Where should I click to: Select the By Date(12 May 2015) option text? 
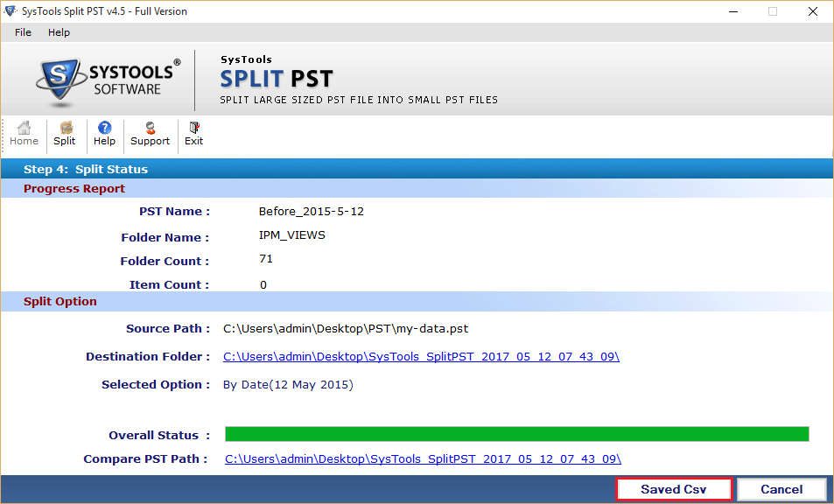[288, 384]
